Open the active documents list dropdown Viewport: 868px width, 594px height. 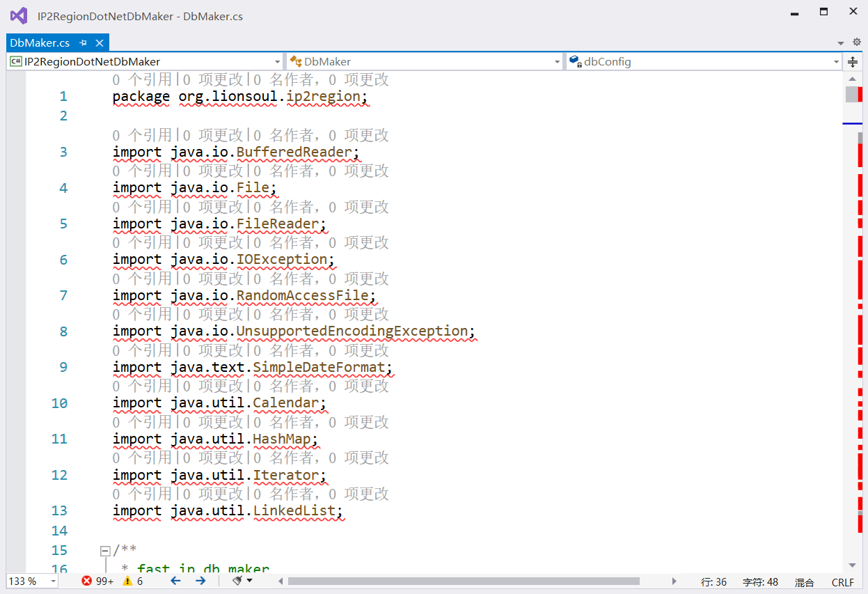click(x=840, y=43)
